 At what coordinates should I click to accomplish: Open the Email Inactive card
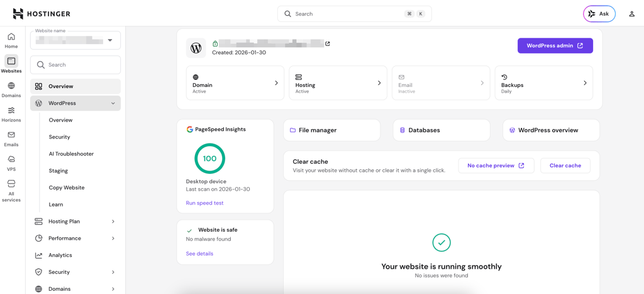441,82
